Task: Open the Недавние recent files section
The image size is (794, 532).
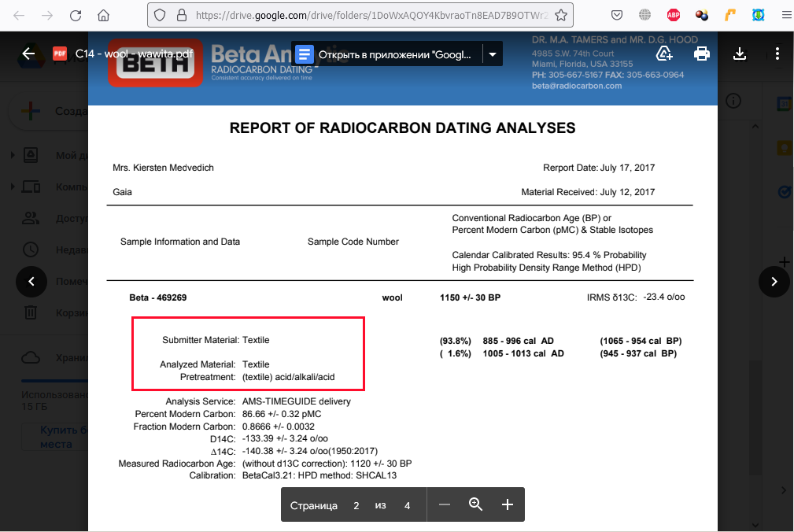Action: tap(54, 249)
